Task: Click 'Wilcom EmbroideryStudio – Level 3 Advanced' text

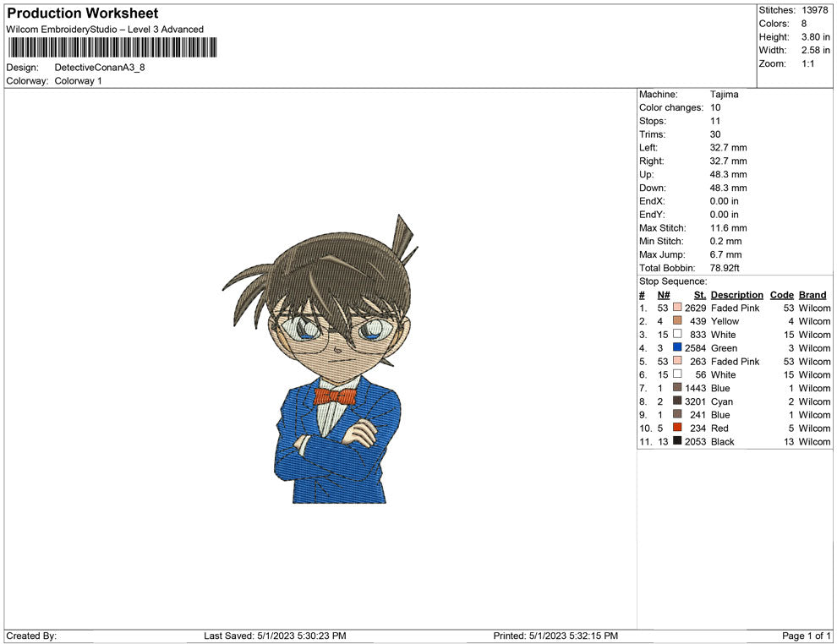Action: (105, 30)
